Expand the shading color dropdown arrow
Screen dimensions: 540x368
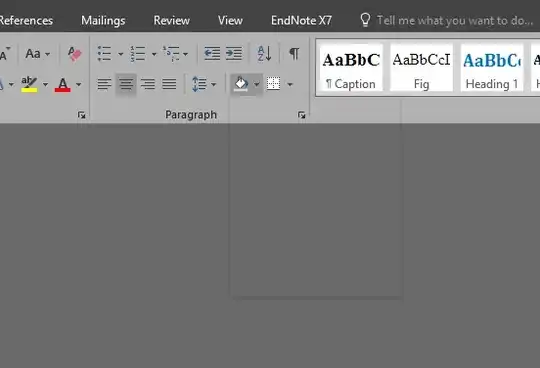point(257,84)
